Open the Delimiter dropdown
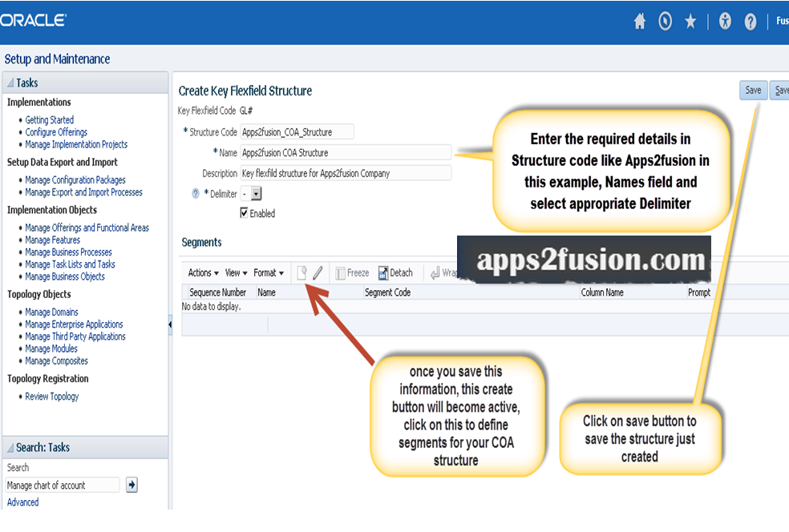The width and height of the screenshot is (789, 532). coord(257,194)
